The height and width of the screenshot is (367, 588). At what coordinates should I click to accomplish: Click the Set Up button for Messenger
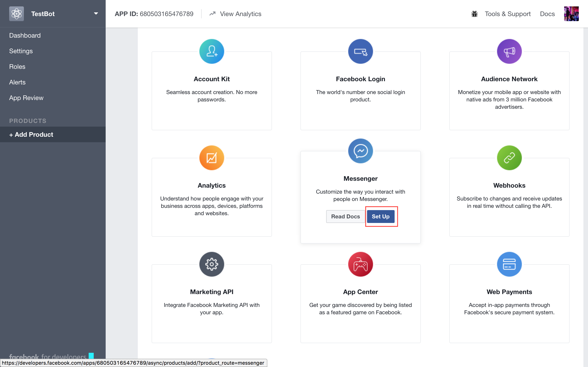click(380, 217)
